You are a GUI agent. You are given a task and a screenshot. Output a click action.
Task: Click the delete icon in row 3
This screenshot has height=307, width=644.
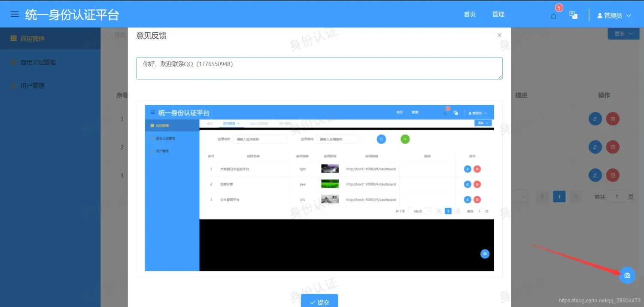613,175
